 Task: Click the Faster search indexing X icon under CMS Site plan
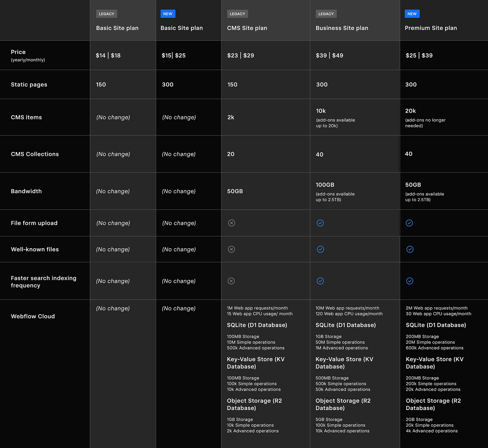point(231,281)
